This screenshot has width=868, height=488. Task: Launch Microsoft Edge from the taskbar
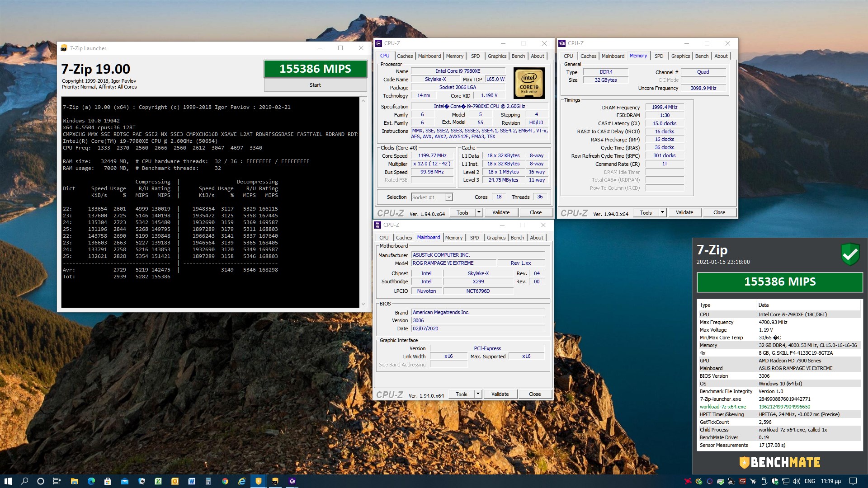pos(91,481)
